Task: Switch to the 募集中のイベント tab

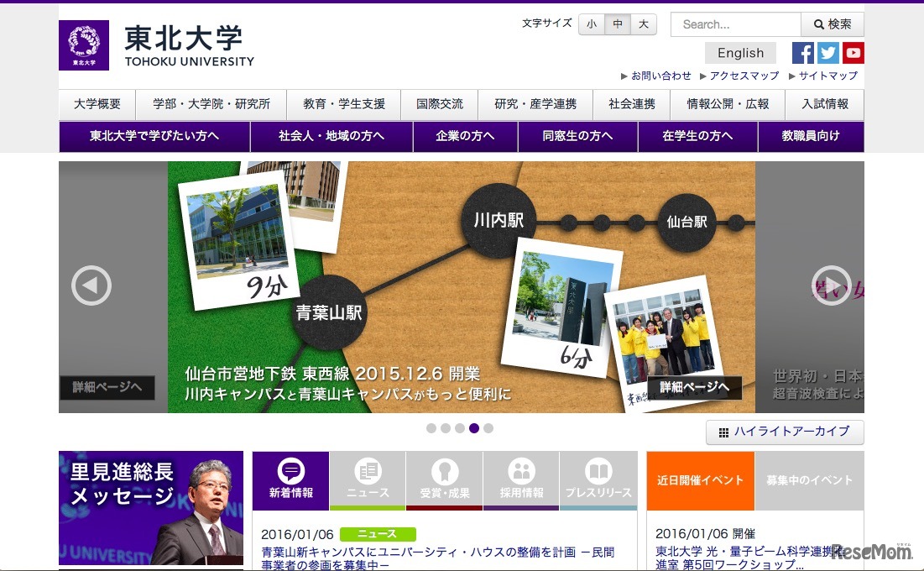Action: [809, 480]
